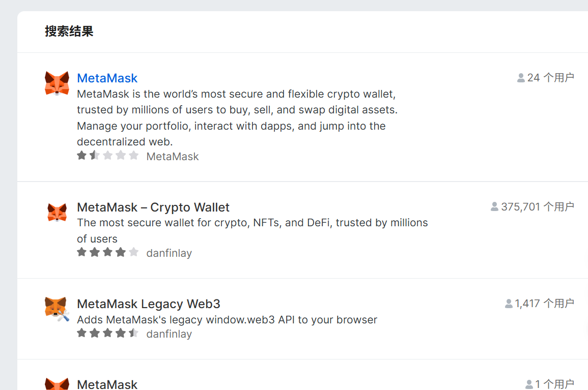Open the bottom MetaMask result title

click(107, 384)
